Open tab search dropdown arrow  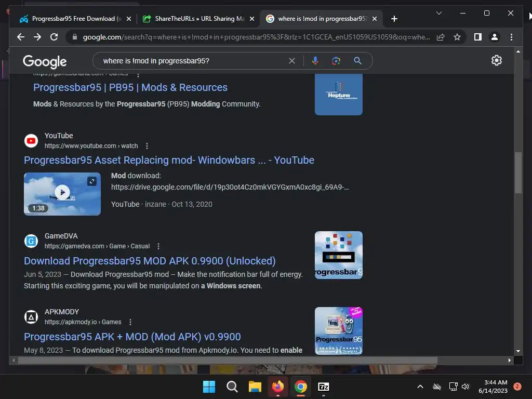[x=438, y=13]
